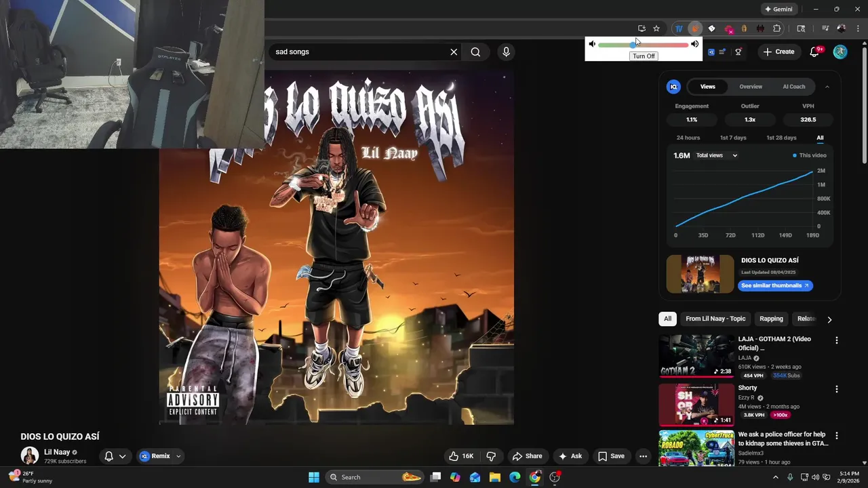Open the Lil Naay channel avatar

point(29,456)
